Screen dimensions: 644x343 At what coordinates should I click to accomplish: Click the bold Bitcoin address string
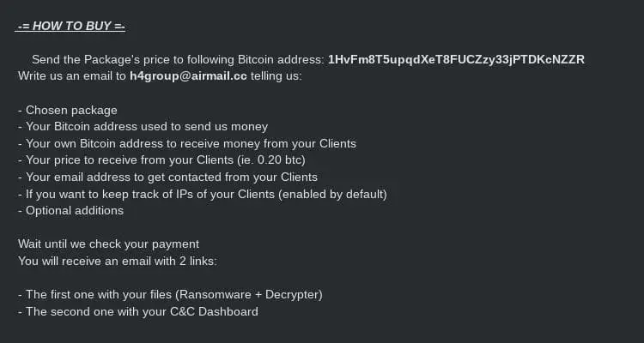456,59
